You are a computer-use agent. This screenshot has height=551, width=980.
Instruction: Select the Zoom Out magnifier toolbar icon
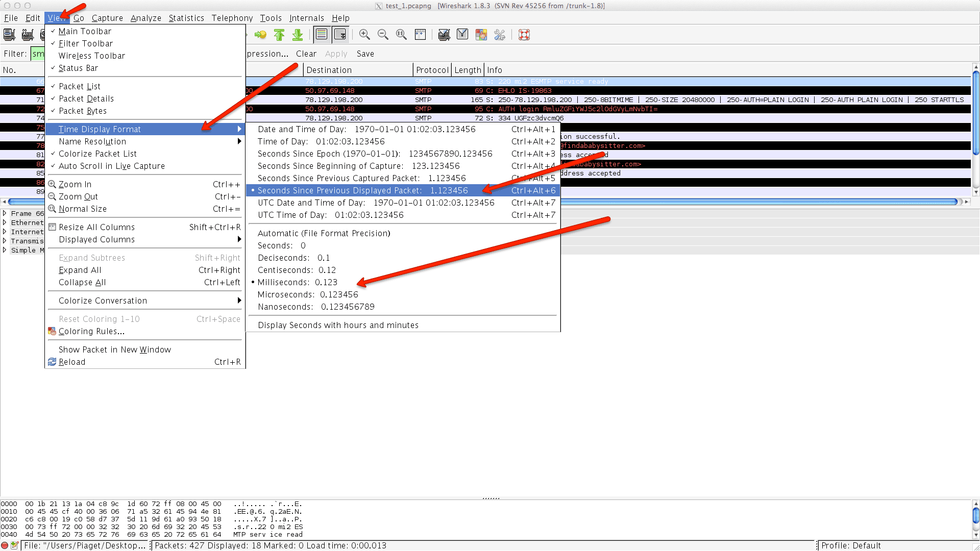point(383,35)
